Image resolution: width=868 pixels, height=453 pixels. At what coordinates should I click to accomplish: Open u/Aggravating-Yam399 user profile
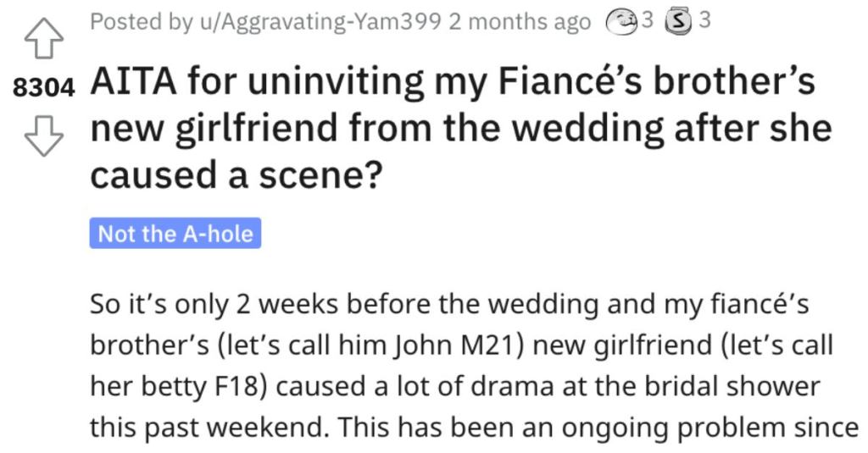[x=320, y=22]
